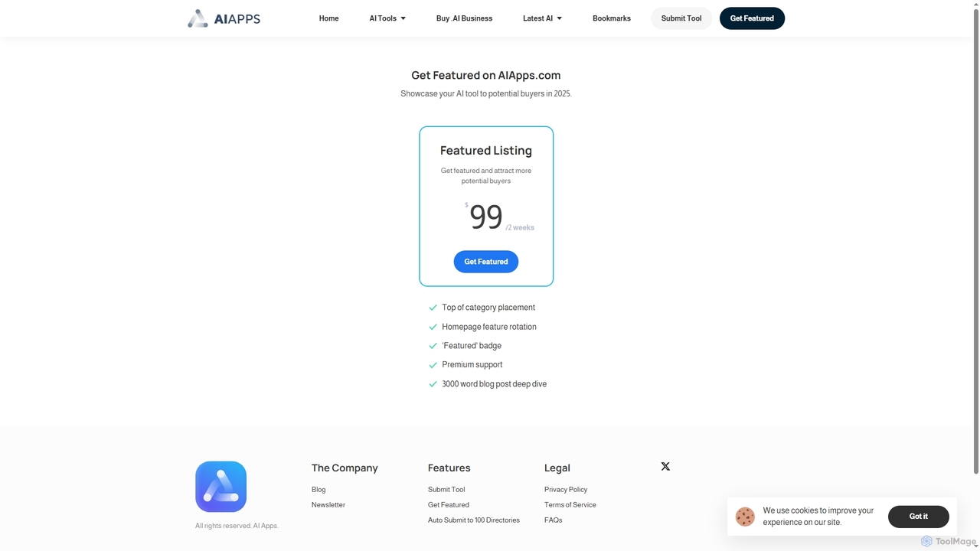980x551 pixels.
Task: Open the FAQs footer link
Action: point(554,520)
